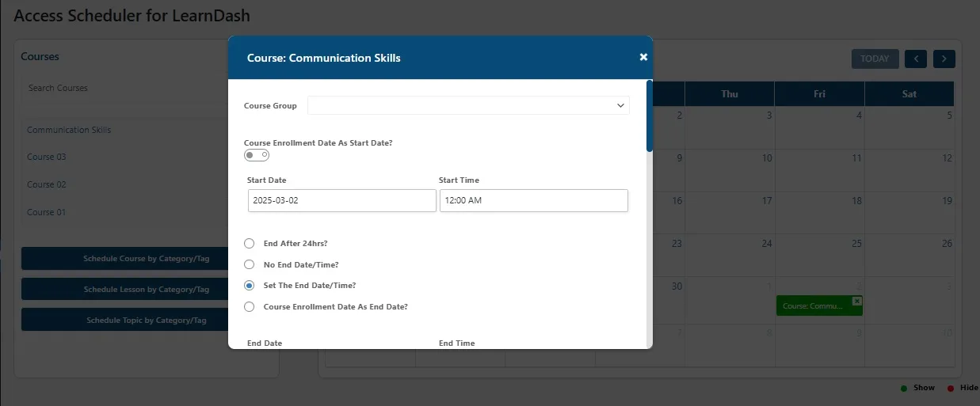This screenshot has width=980, height=406.
Task: Click the Fri column header
Action: pos(819,94)
